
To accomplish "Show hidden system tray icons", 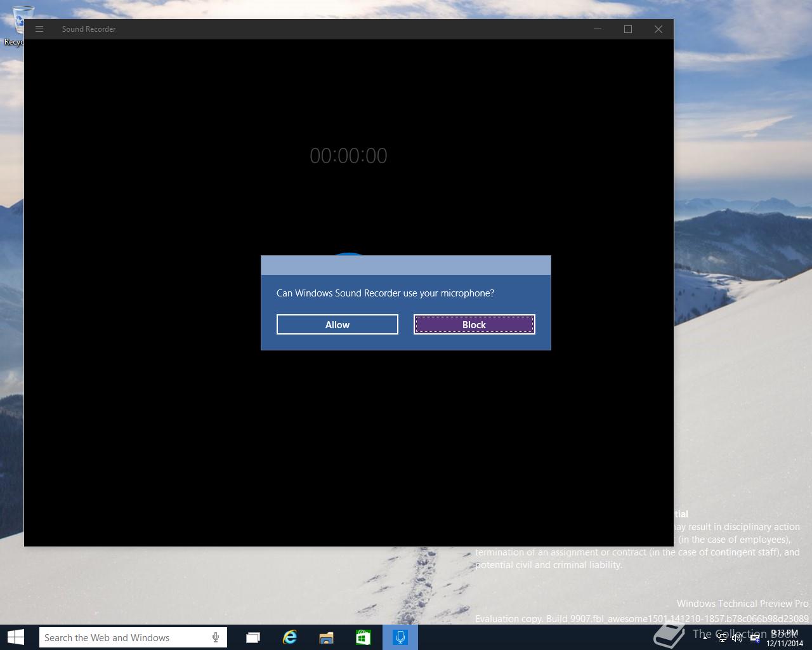I will 705,638.
